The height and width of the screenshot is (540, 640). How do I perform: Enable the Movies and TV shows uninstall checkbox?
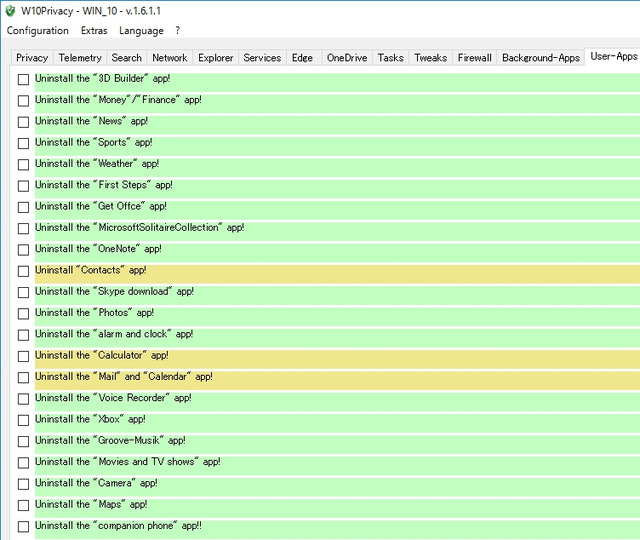23,462
